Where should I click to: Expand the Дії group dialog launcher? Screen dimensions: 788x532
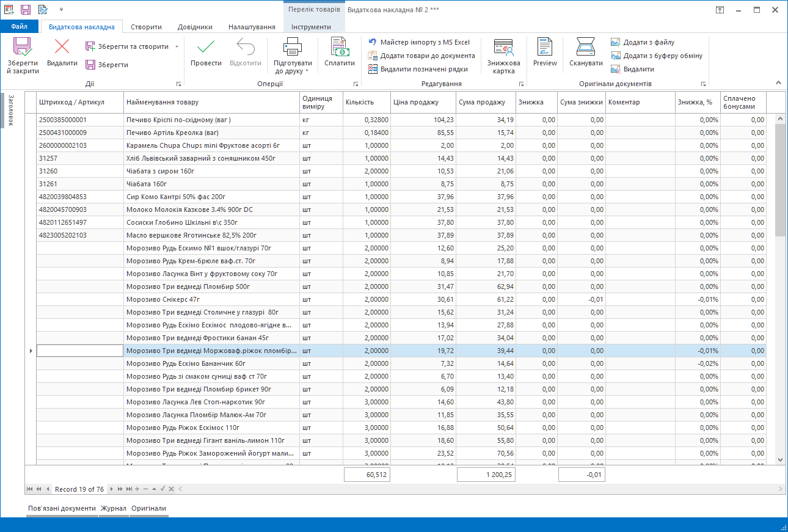[x=179, y=84]
